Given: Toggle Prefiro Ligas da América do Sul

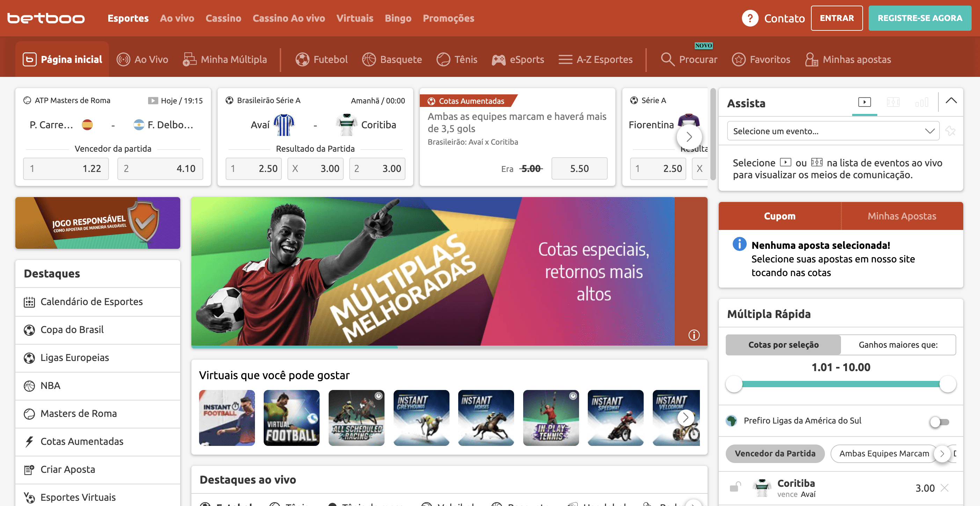Looking at the screenshot, I should [x=939, y=421].
